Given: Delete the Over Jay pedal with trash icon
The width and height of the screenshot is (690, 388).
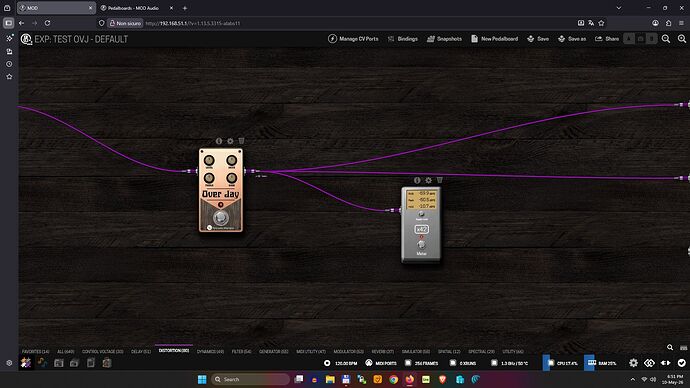Looking at the screenshot, I should click(242, 141).
